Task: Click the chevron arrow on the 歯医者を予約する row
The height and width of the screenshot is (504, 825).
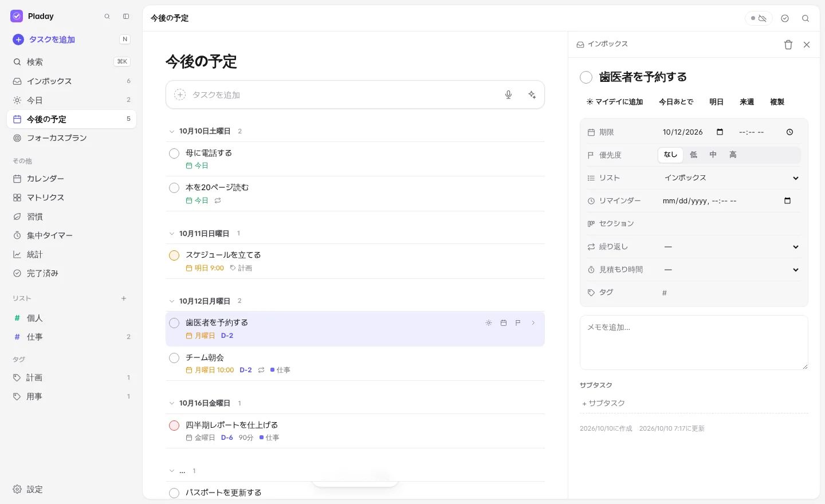Action: pyautogui.click(x=533, y=323)
